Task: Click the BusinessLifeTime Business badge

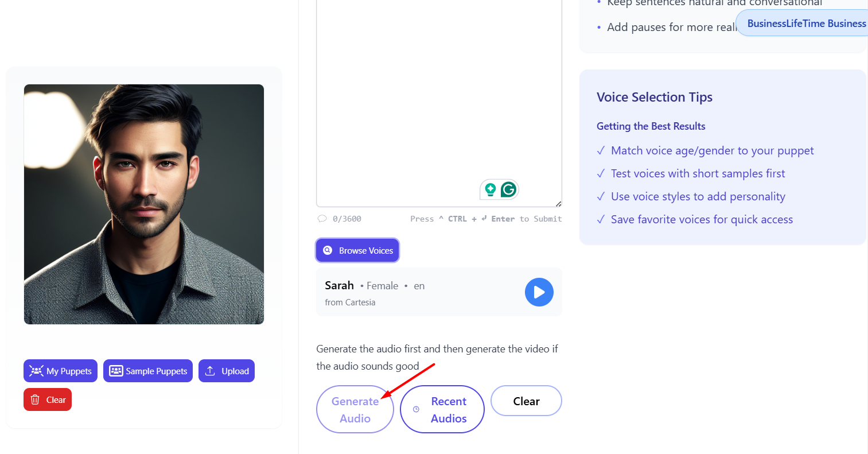Action: click(x=802, y=24)
